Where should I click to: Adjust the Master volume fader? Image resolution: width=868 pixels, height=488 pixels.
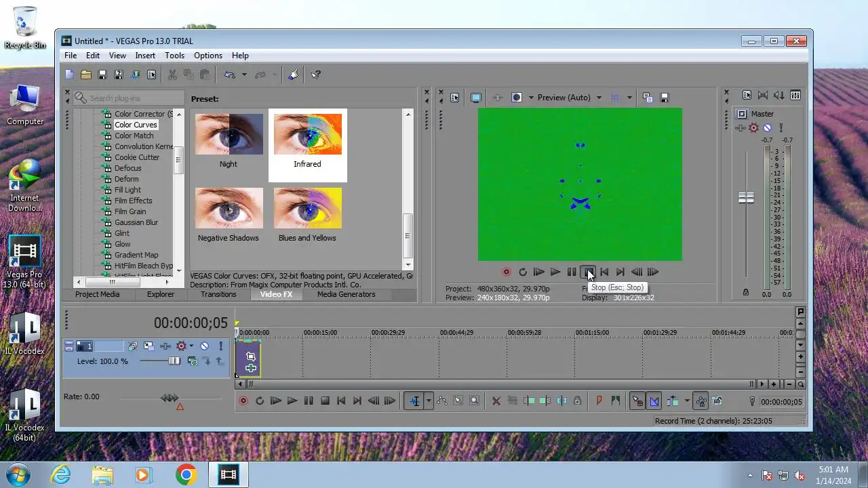coord(746,197)
